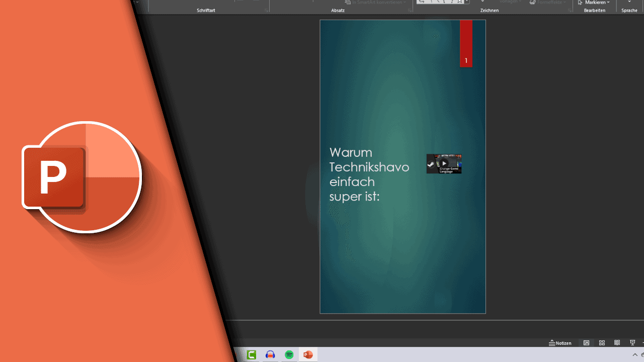Open Camtasia from the taskbar
This screenshot has height=362, width=644.
(252, 355)
